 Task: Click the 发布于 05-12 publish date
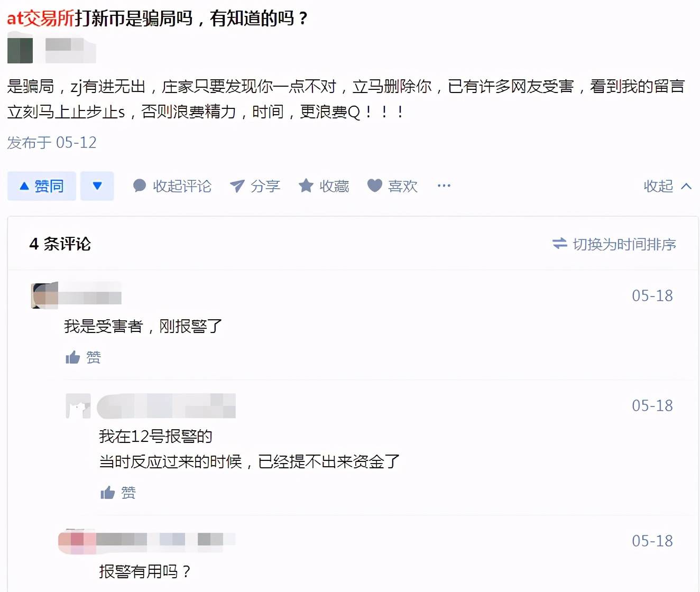pyautogui.click(x=52, y=143)
